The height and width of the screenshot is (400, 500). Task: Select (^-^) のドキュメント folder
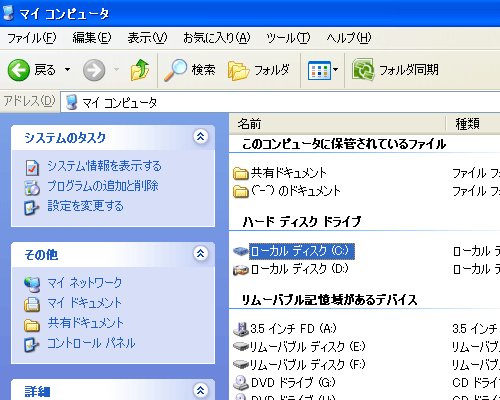(296, 191)
